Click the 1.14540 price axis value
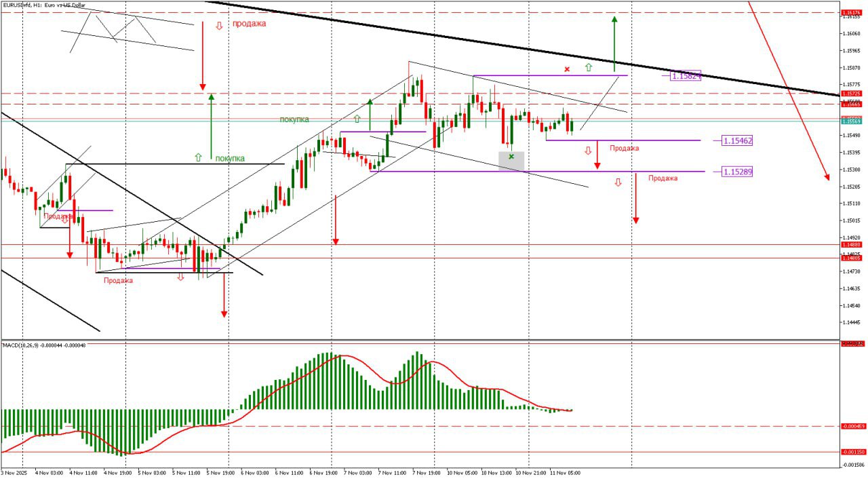The image size is (868, 479). [851, 305]
